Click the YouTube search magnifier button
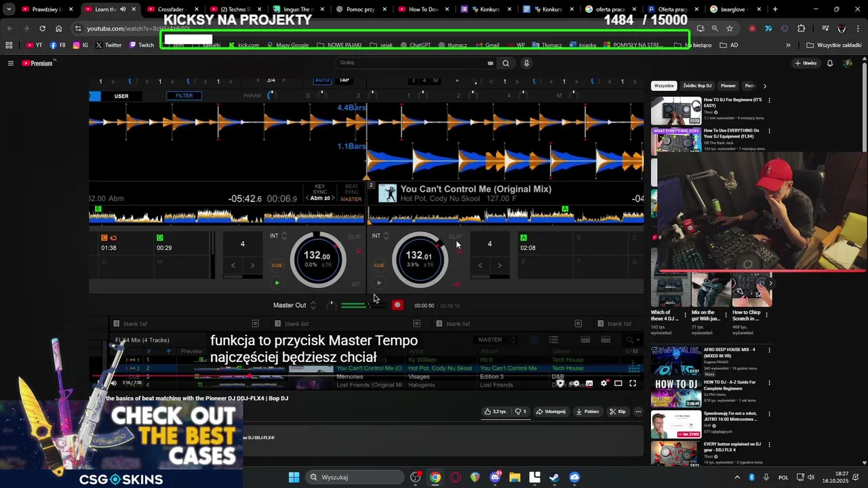The image size is (868, 488). [x=505, y=63]
